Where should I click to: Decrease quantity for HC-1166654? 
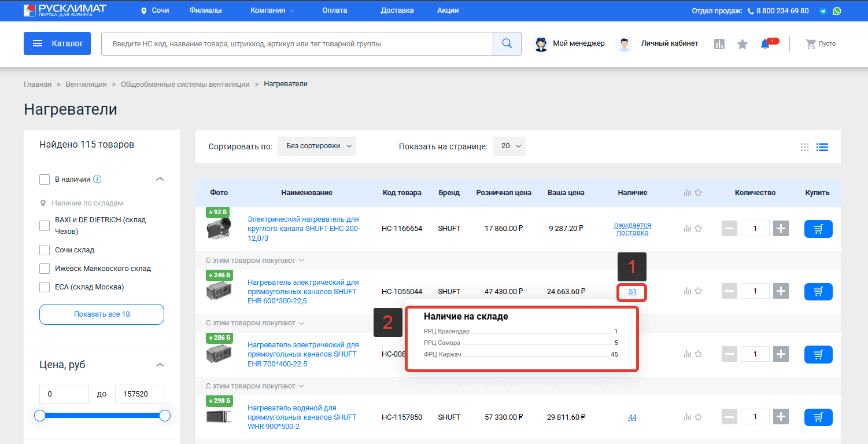(x=730, y=229)
